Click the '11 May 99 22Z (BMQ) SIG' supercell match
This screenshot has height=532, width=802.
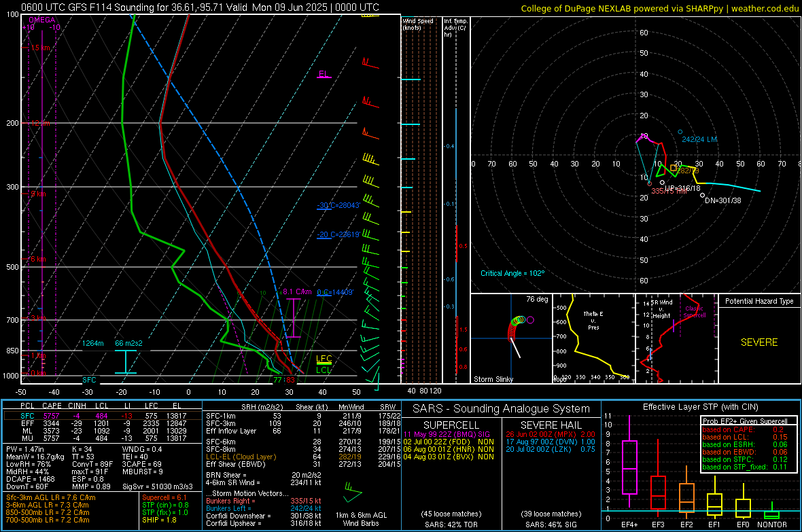point(447,434)
